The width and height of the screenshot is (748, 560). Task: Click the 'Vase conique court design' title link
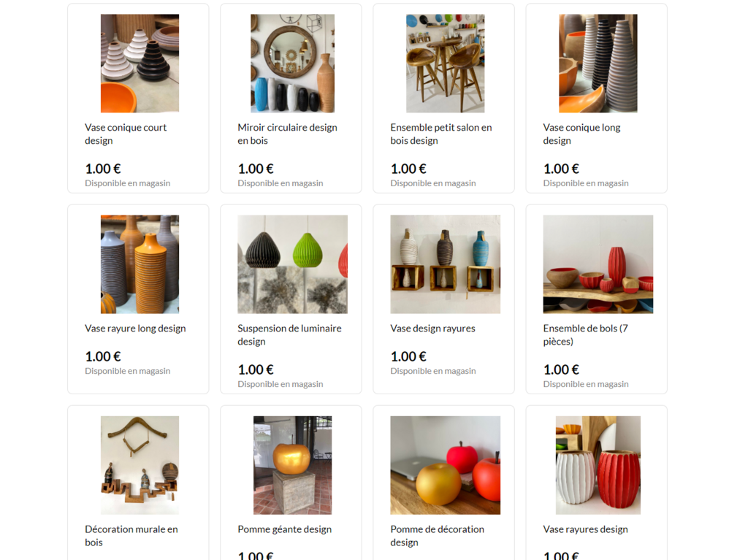pyautogui.click(x=126, y=134)
